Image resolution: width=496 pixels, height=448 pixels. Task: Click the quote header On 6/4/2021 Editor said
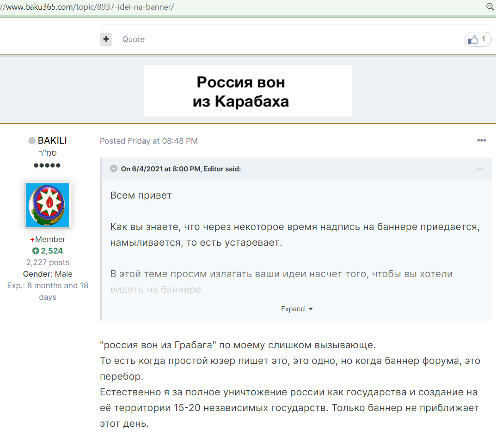(x=181, y=169)
